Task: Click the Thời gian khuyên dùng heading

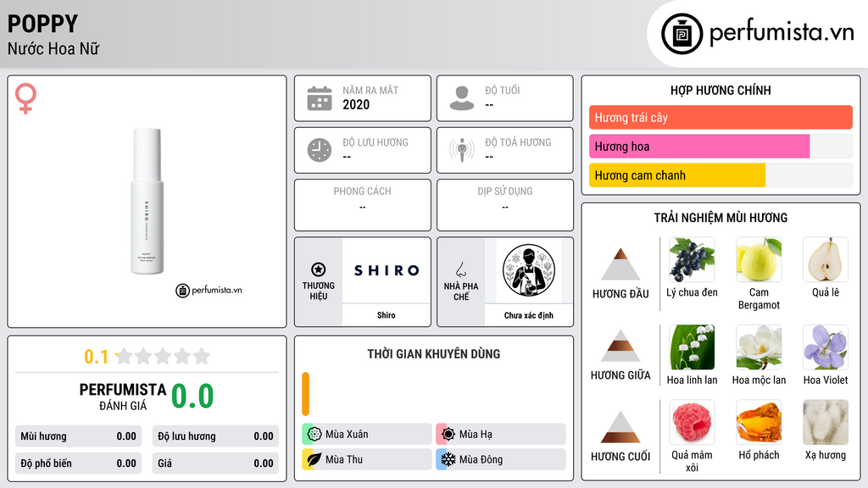Action: pos(434,353)
